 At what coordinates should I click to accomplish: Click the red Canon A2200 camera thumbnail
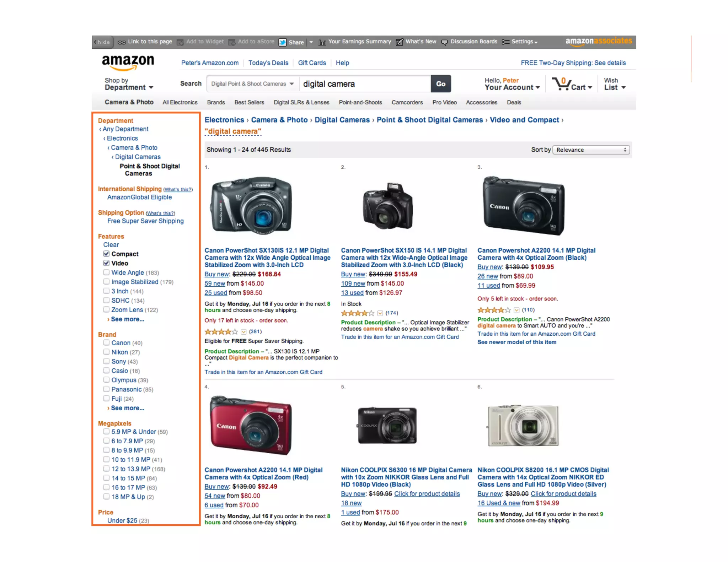(251, 425)
